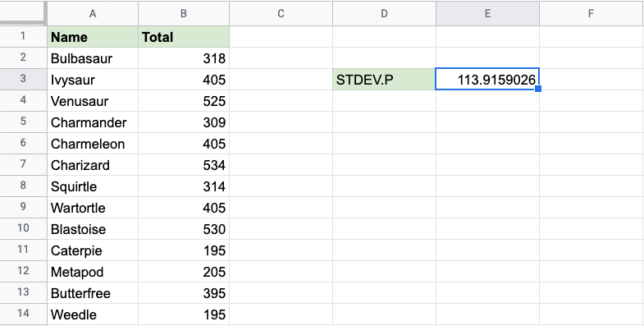Select the column F header

[x=591, y=14]
